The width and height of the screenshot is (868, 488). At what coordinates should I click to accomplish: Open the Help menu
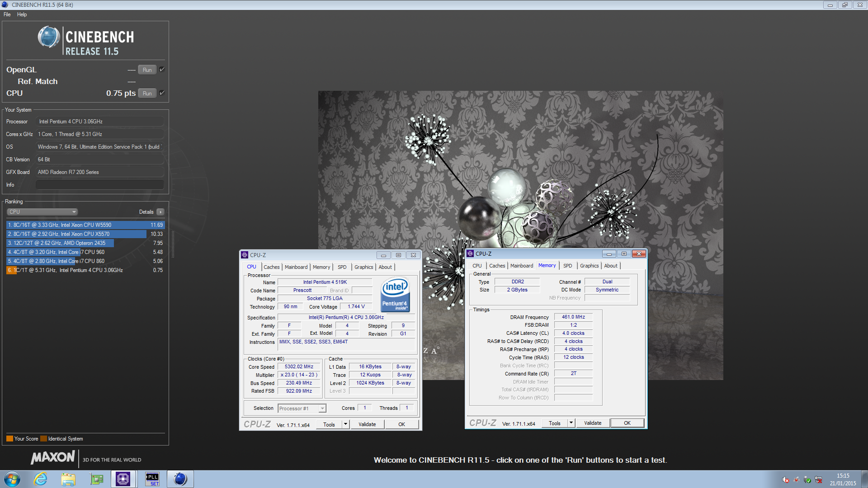[x=22, y=14]
